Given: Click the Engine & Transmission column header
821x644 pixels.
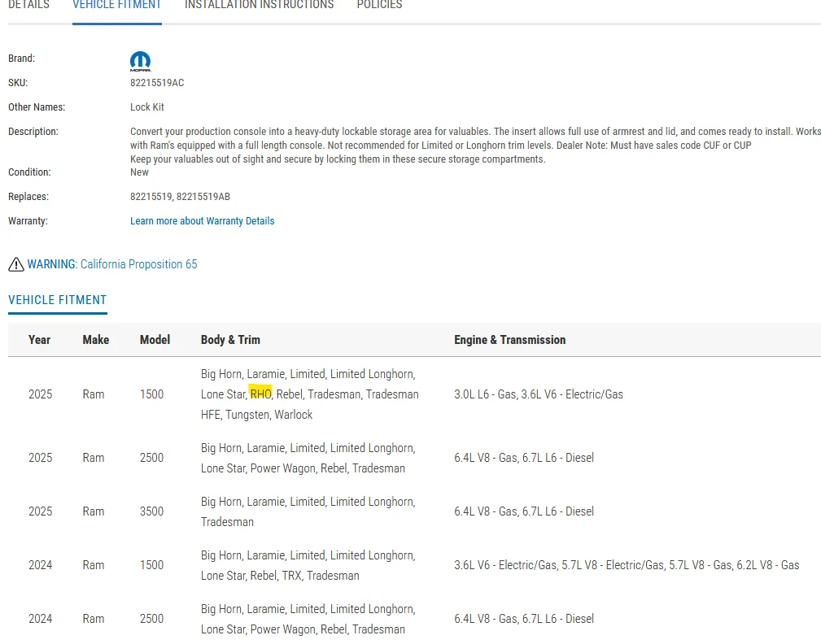Looking at the screenshot, I should 510,340.
